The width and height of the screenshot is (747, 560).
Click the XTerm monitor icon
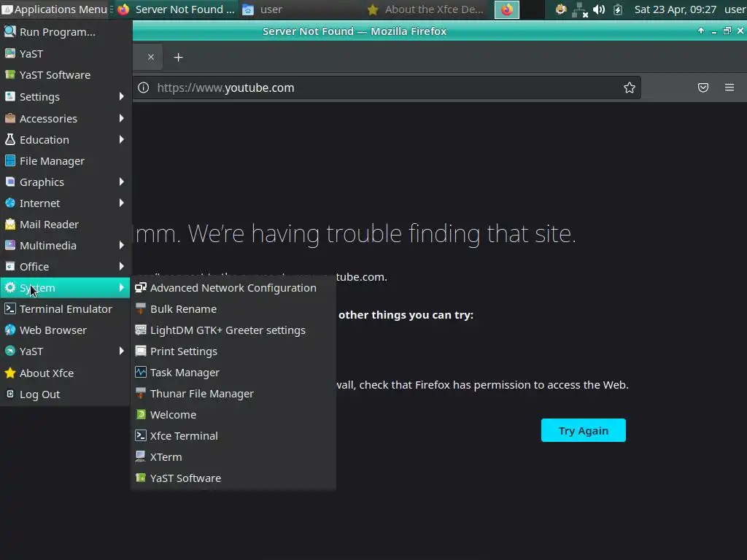click(141, 457)
